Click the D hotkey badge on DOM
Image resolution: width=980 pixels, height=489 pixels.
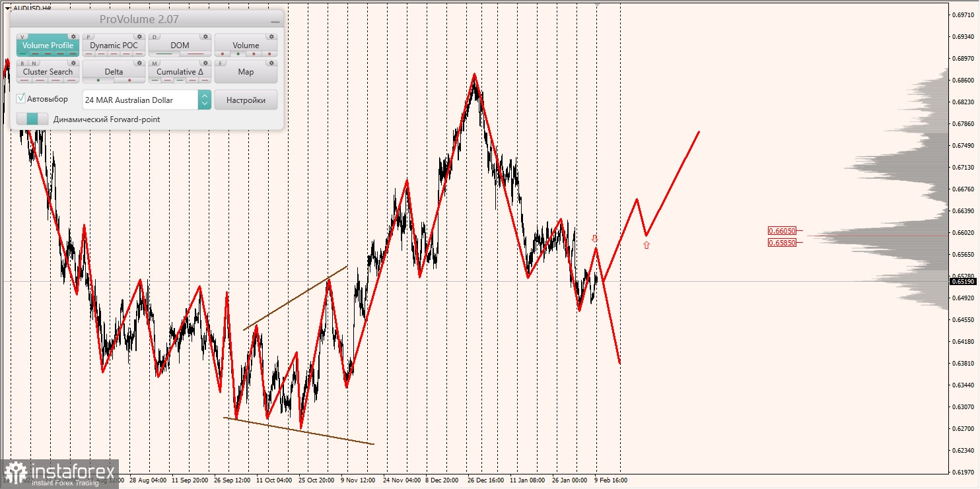[155, 36]
